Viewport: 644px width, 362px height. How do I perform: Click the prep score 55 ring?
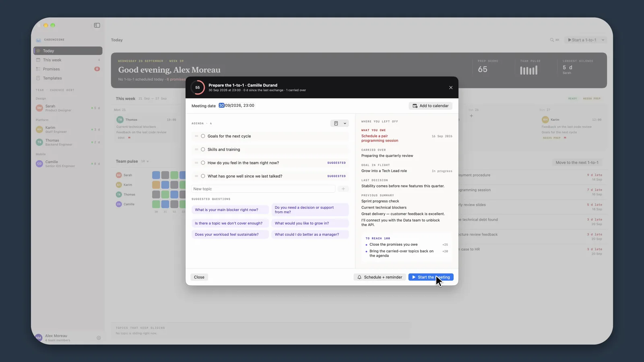(198, 87)
